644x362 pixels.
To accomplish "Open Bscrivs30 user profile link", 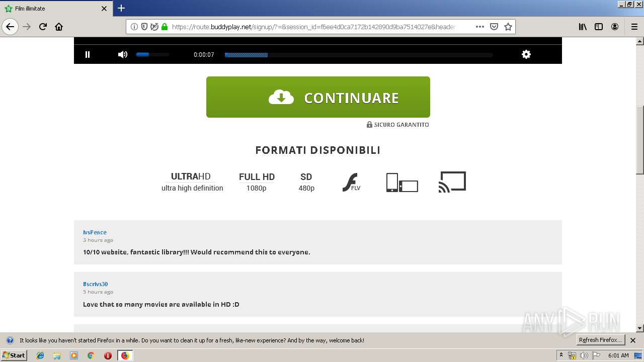I will [x=96, y=284].
